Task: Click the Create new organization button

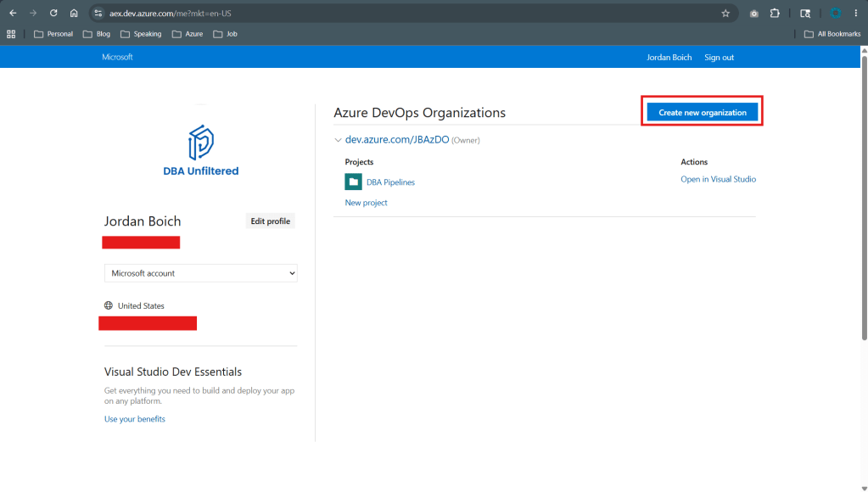Action: click(702, 112)
